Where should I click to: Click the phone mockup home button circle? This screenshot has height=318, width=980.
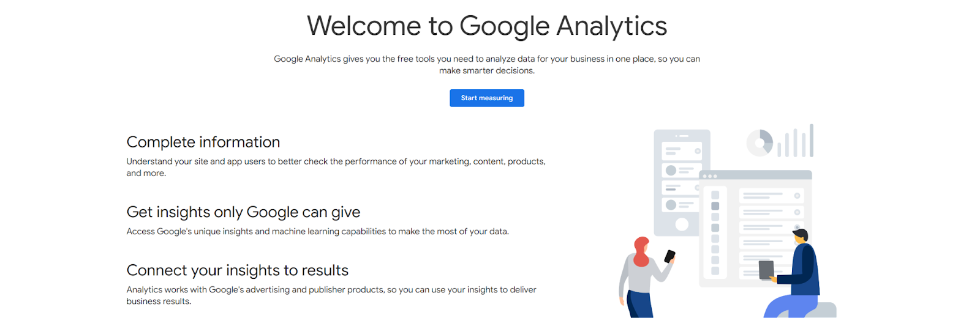(x=682, y=224)
